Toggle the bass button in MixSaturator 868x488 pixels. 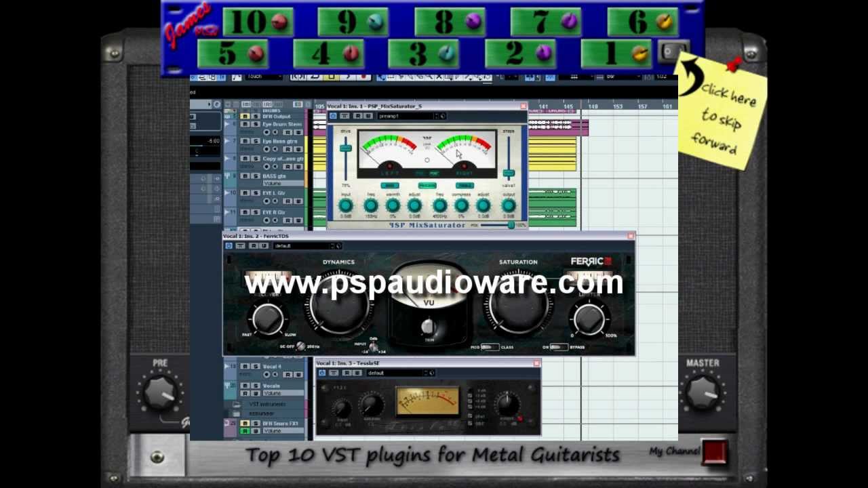[x=389, y=185]
